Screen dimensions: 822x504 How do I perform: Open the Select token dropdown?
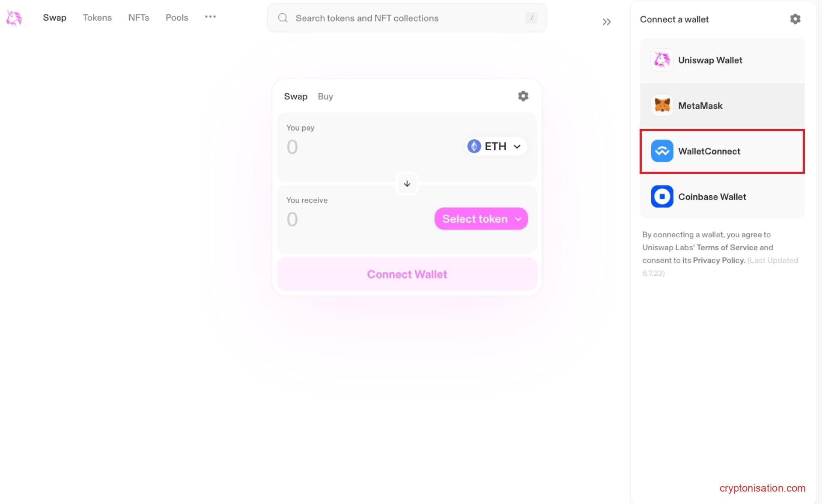tap(481, 219)
